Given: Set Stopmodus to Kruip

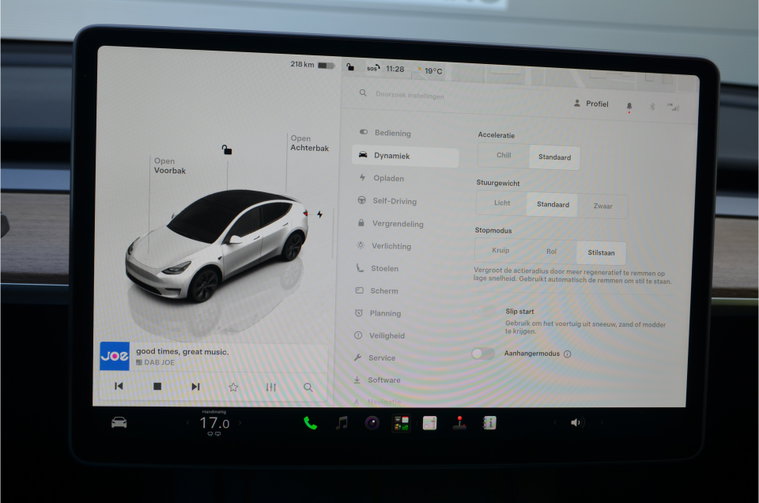Looking at the screenshot, I should tap(501, 250).
